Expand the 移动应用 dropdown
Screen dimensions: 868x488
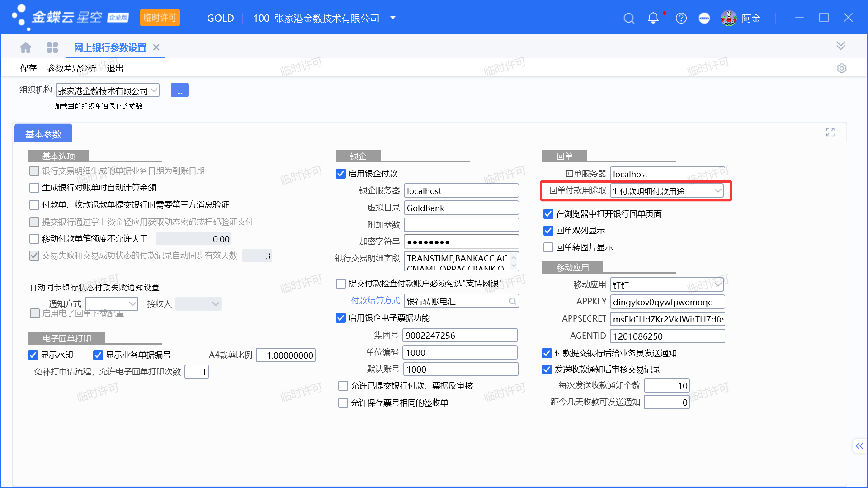tap(717, 285)
